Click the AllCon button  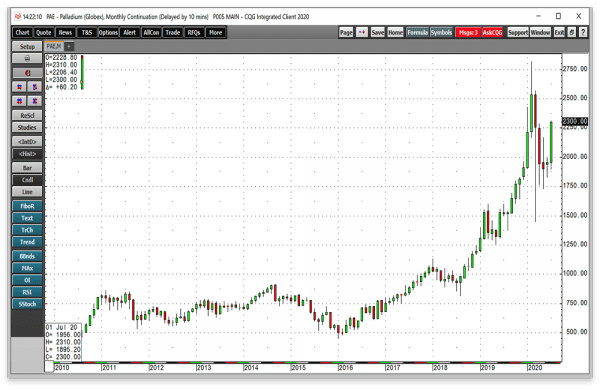pos(151,33)
